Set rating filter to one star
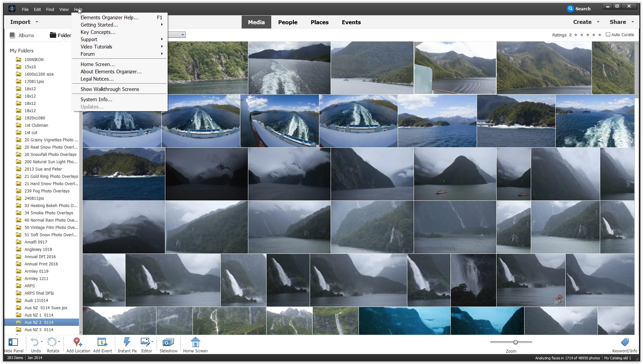Screen dimensions: 643x364 (576, 35)
